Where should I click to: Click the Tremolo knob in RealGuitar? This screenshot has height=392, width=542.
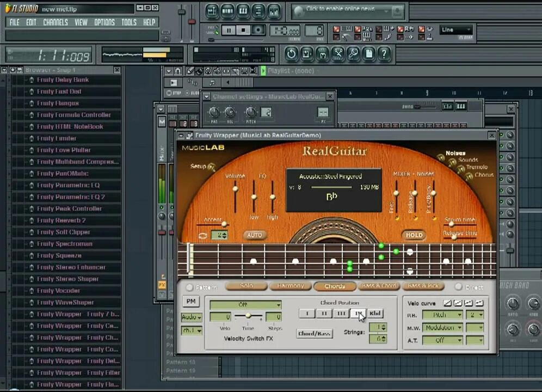click(x=461, y=169)
